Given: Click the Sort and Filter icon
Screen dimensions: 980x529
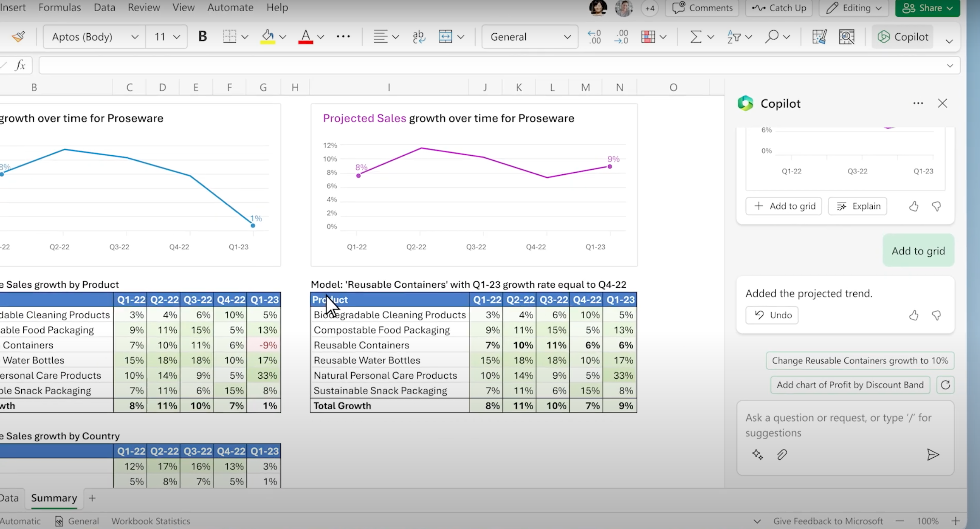Looking at the screenshot, I should click(734, 37).
